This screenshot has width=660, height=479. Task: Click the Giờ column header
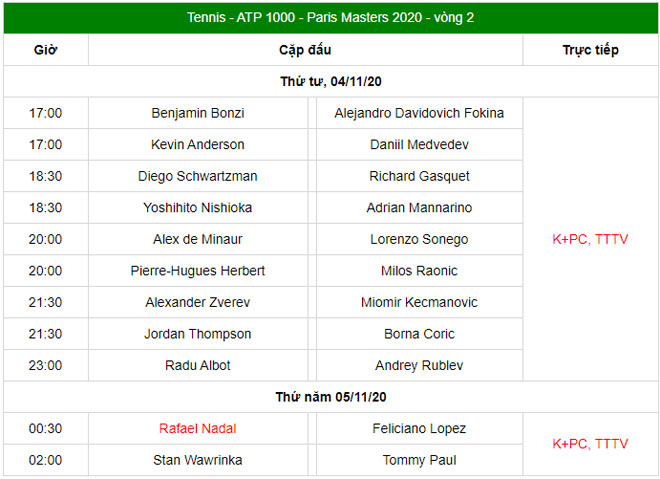[x=45, y=50]
